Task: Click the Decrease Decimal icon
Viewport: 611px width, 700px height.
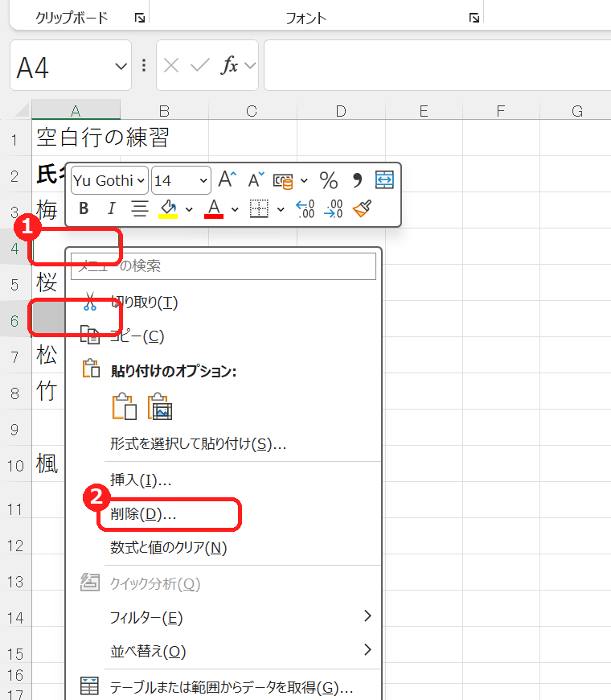Action: tap(334, 208)
